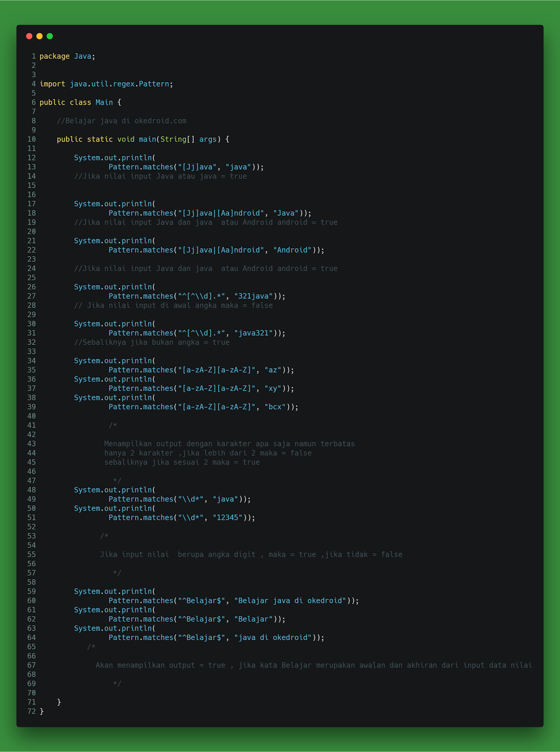Click Pattern.matches line with argument "Java"

[210, 213]
